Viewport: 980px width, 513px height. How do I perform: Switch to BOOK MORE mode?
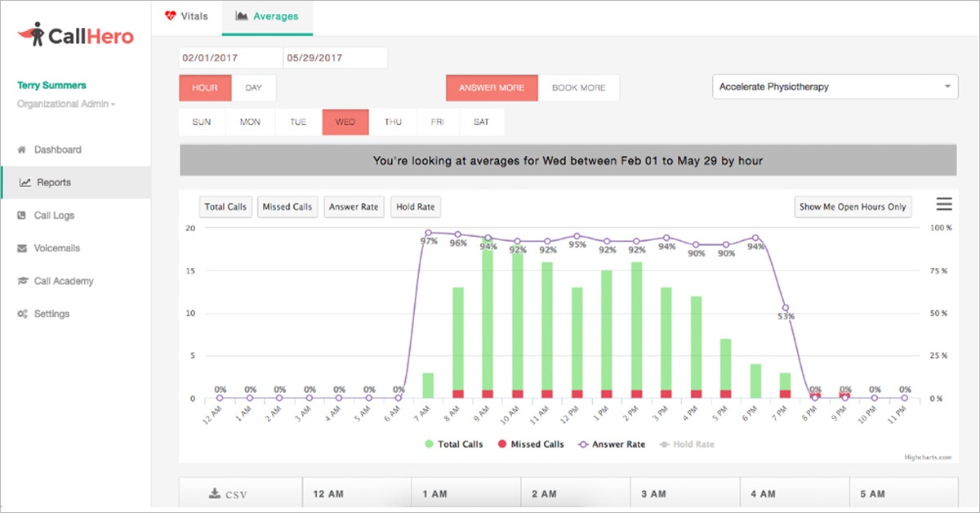pos(579,87)
